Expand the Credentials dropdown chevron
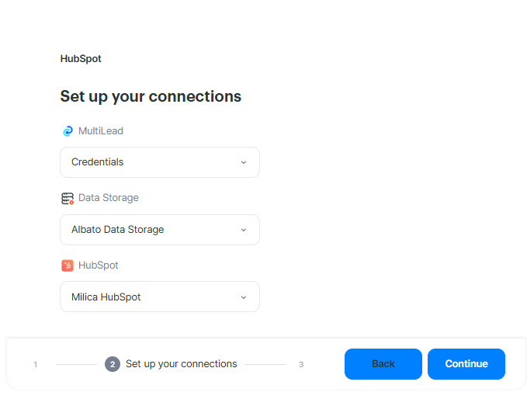 click(x=243, y=162)
